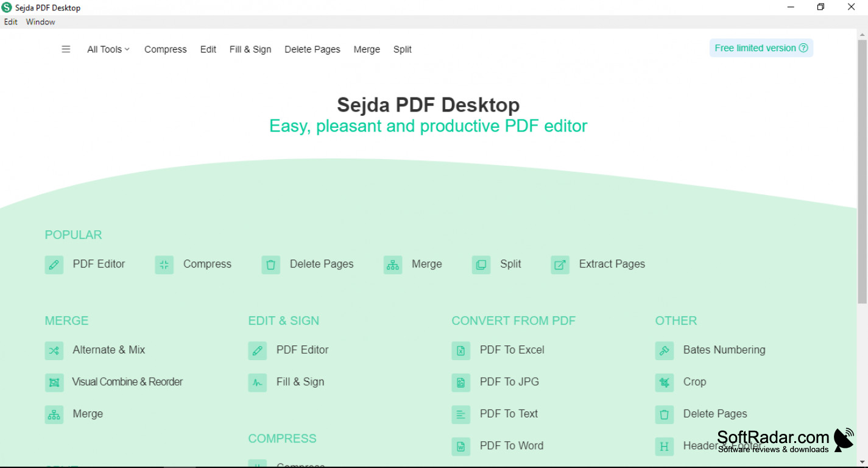Minimize the Sejda PDF Desktop window
Viewport: 868px width, 468px height.
point(791,7)
